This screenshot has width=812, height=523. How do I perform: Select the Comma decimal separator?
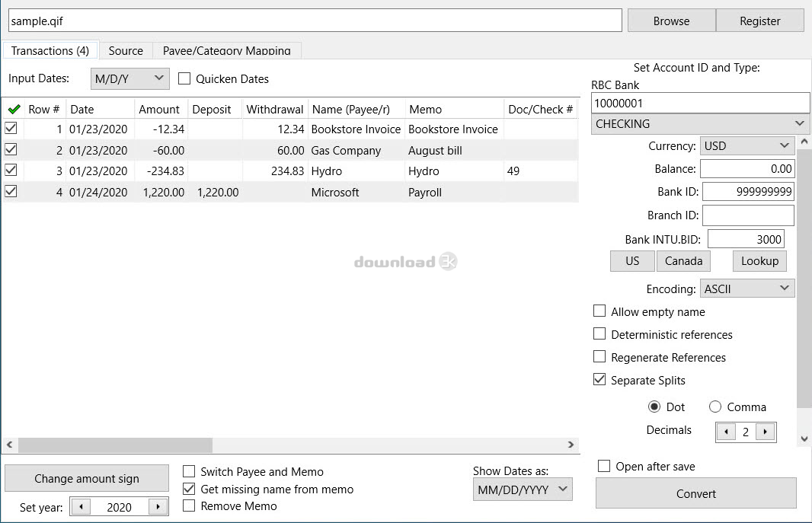(715, 407)
